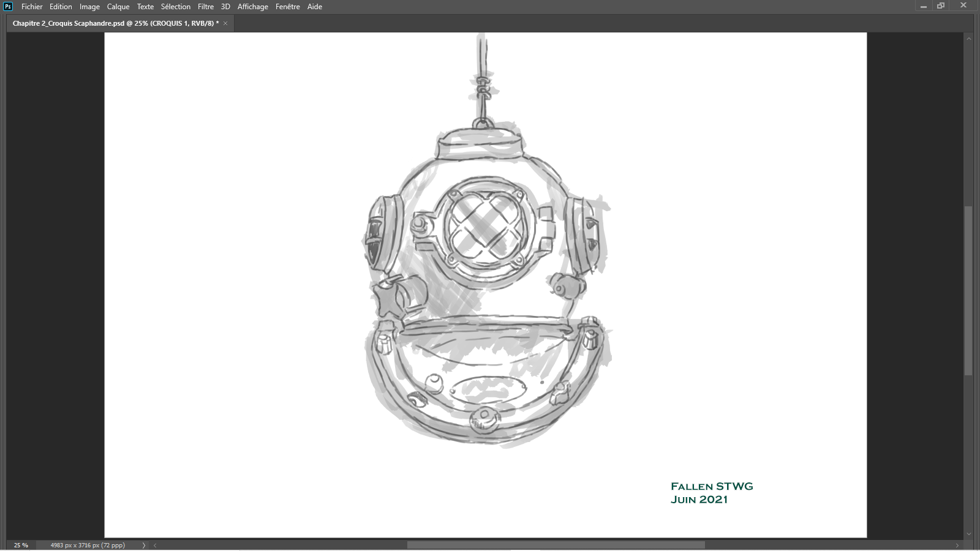This screenshot has width=980, height=551.
Task: Expand the status bar info arrow
Action: click(x=144, y=545)
